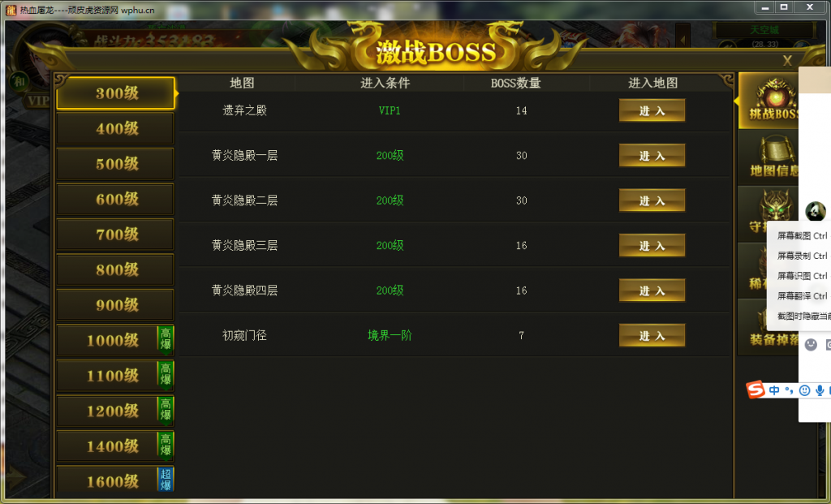Viewport: 831px width, 504px height.
Task: Switch to the 1600级 超爆 tab
Action: (x=115, y=480)
